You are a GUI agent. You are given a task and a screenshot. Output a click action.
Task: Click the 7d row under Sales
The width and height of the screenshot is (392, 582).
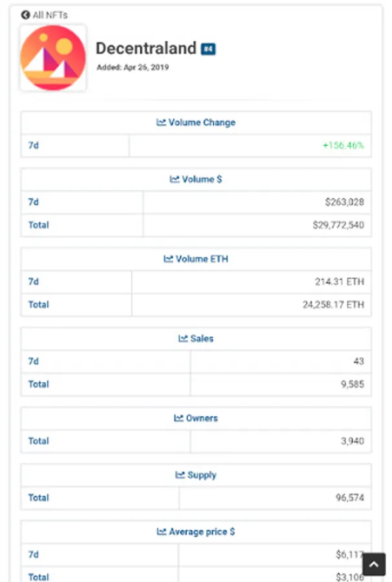(x=34, y=361)
